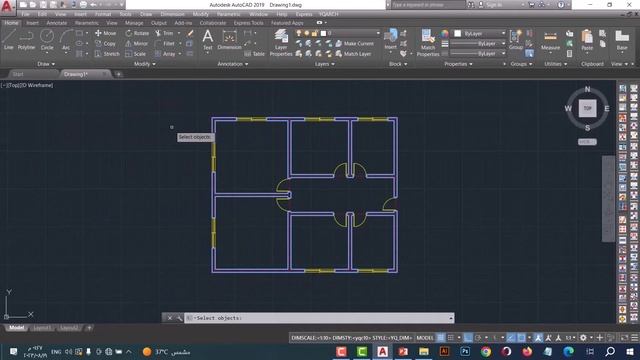Toggle clean screen mode in status bar
Viewport: 640px width, 360px height.
pyautogui.click(x=624, y=338)
